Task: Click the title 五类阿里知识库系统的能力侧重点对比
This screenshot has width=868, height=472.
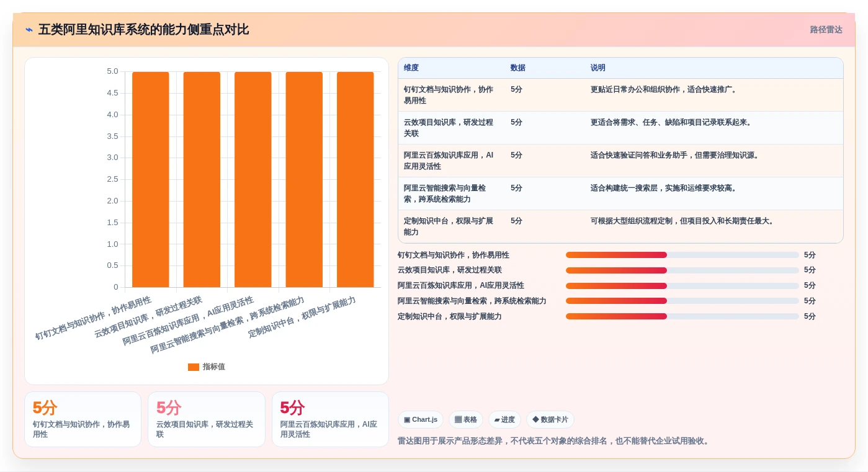Action: pyautogui.click(x=143, y=30)
